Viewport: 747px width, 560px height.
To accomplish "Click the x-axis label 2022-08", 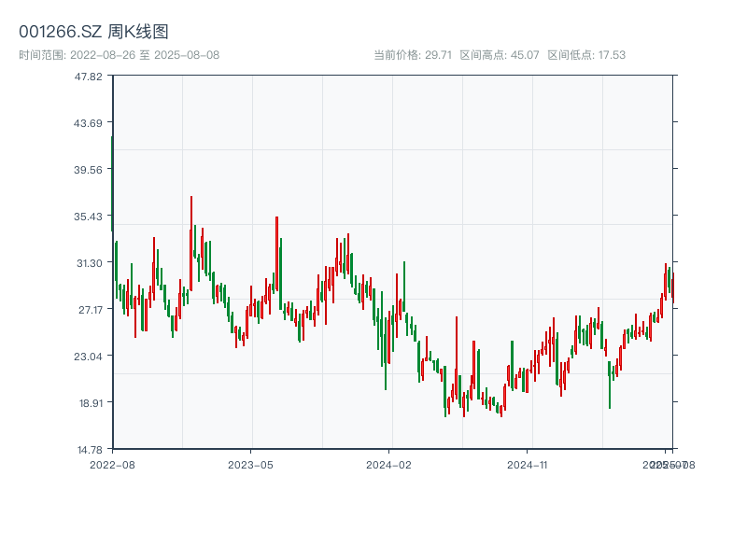I will [x=112, y=465].
